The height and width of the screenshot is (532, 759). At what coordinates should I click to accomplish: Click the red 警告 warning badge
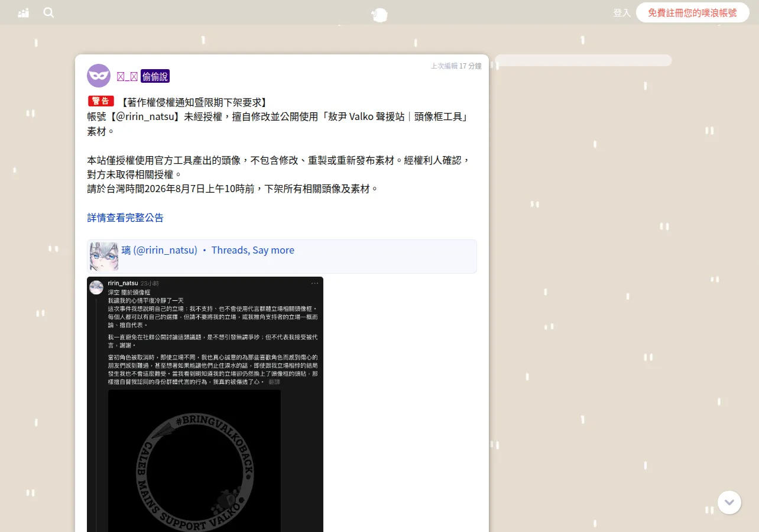tap(100, 101)
